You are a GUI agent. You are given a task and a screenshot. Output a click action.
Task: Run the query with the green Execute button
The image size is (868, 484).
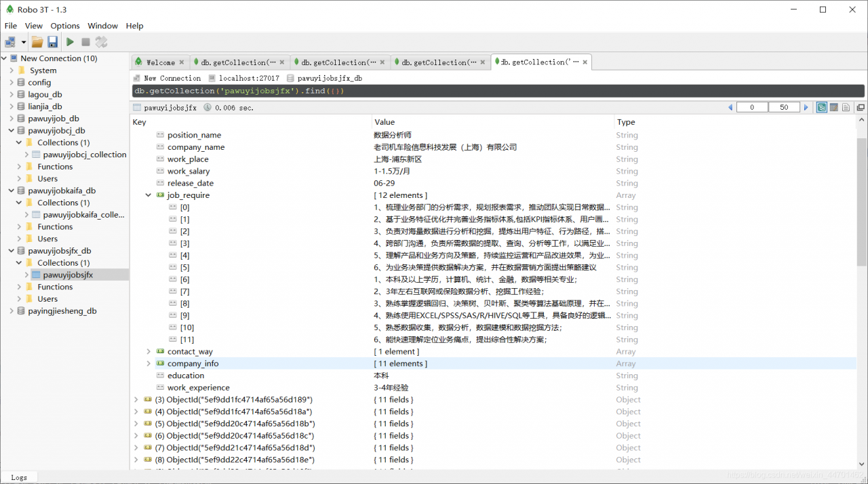click(x=70, y=42)
